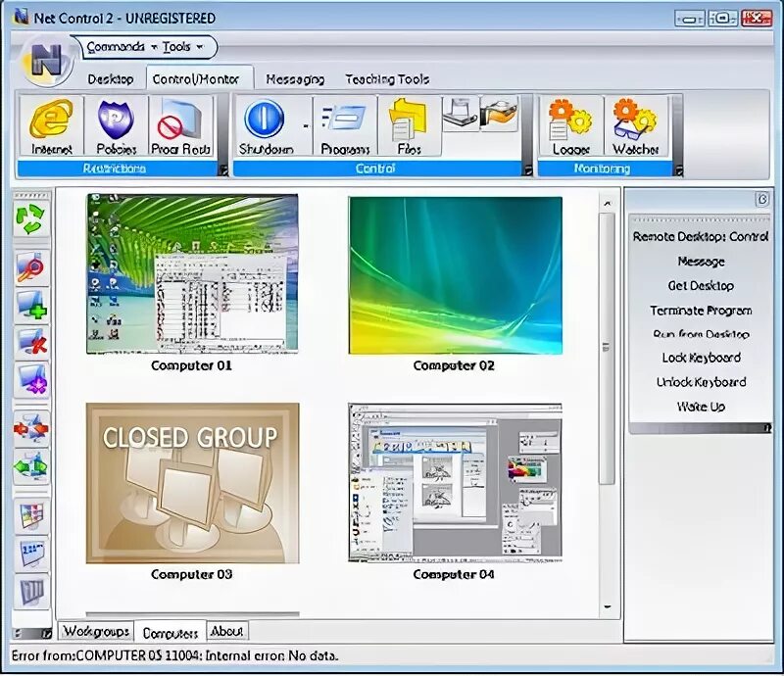
Task: Open the Tools dropdown menu
Action: point(182,46)
